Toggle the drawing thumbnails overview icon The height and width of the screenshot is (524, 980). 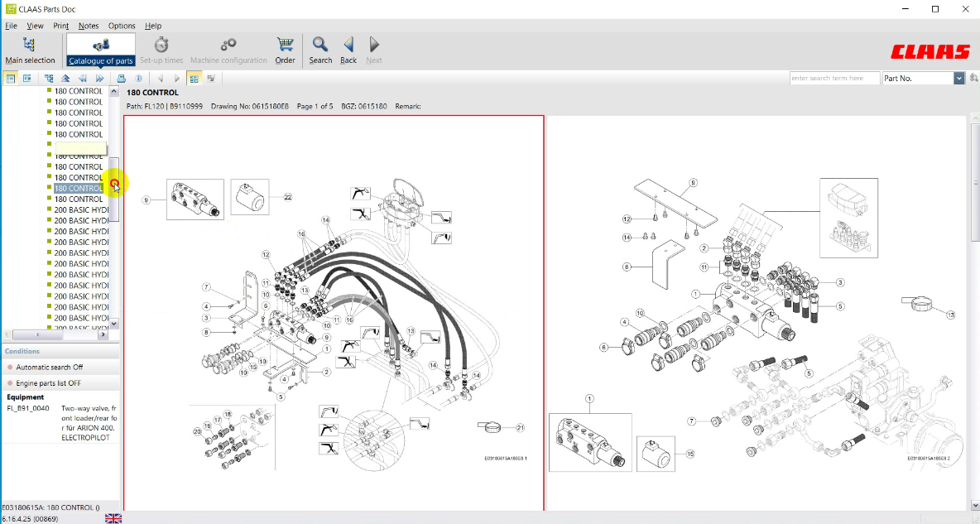point(195,78)
